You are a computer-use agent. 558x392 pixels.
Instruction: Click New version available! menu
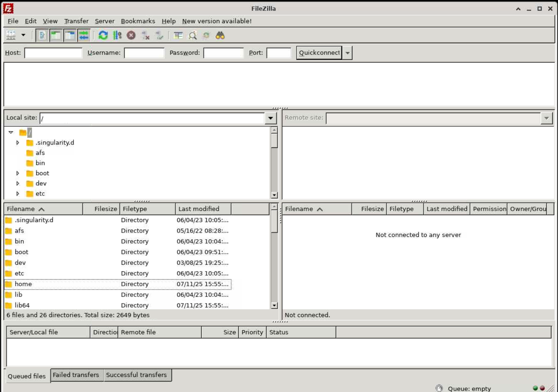217,21
